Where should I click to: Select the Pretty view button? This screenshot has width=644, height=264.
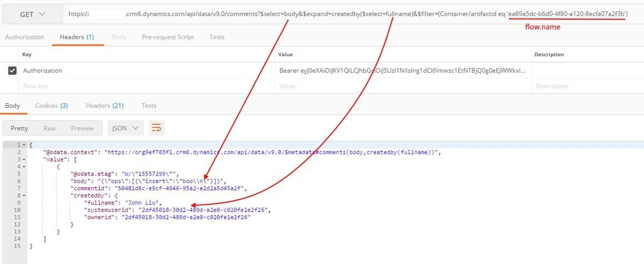pos(20,128)
